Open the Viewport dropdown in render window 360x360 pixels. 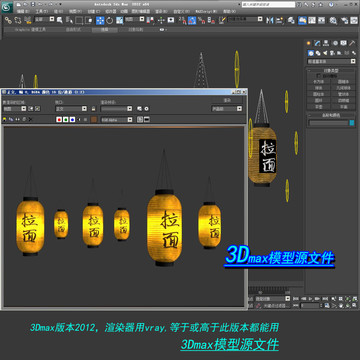click(71, 109)
